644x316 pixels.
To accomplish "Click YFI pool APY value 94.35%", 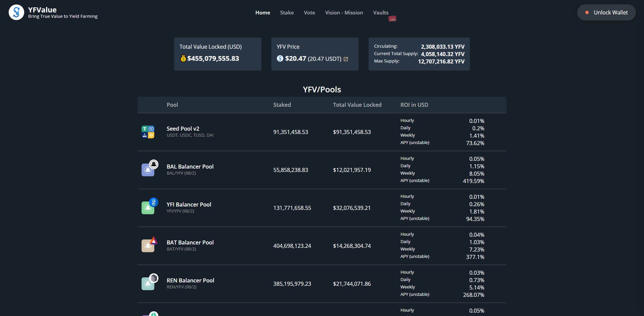I will 475,219.
